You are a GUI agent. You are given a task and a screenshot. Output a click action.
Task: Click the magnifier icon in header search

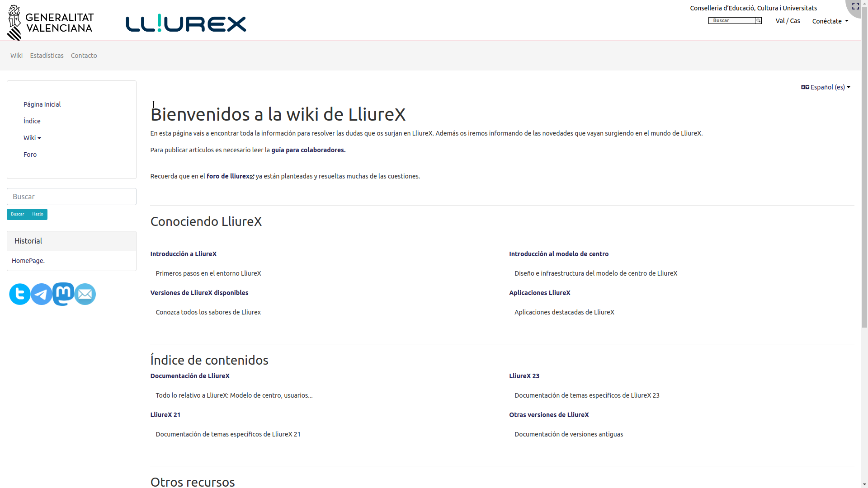758,21
